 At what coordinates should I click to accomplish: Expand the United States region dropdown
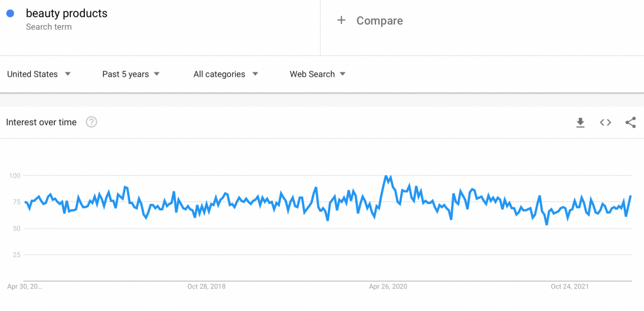tap(40, 74)
